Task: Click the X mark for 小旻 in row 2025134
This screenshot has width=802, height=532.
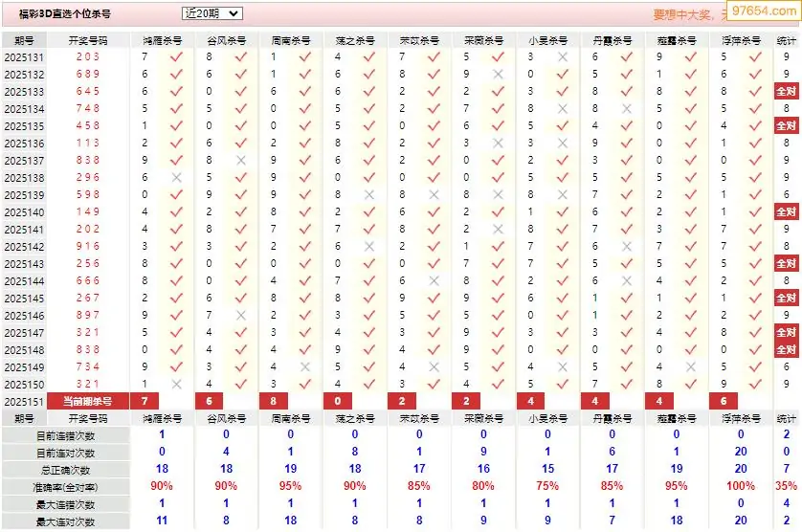Action: [x=563, y=108]
